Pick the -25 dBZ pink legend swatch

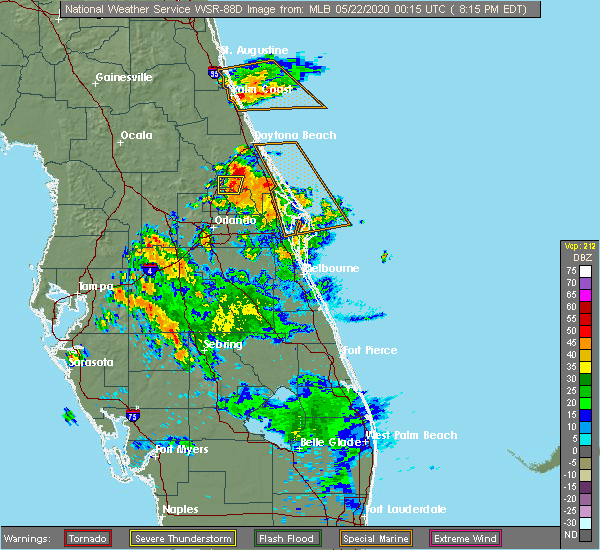click(585, 511)
